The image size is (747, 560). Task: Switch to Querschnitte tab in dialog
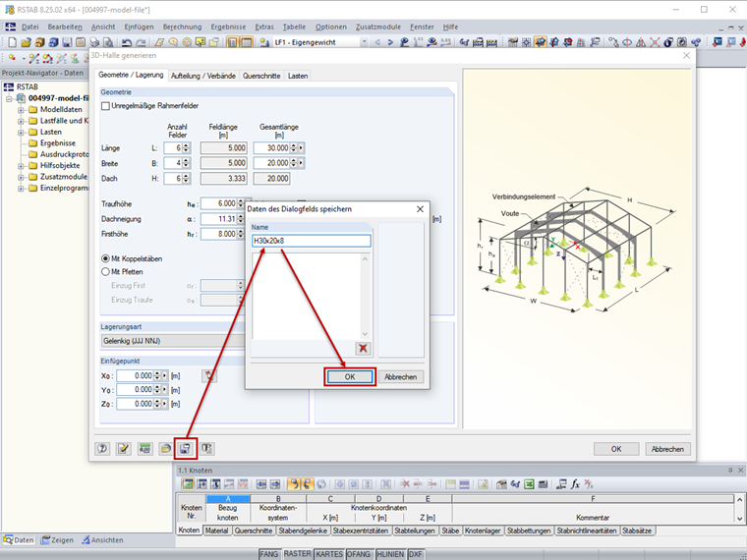click(x=261, y=76)
